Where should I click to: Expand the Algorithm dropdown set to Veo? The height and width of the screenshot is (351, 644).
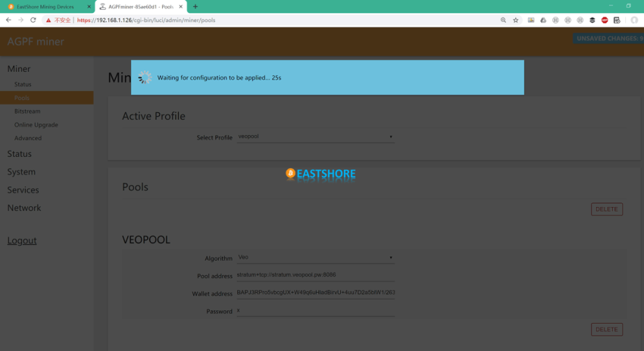coord(315,258)
